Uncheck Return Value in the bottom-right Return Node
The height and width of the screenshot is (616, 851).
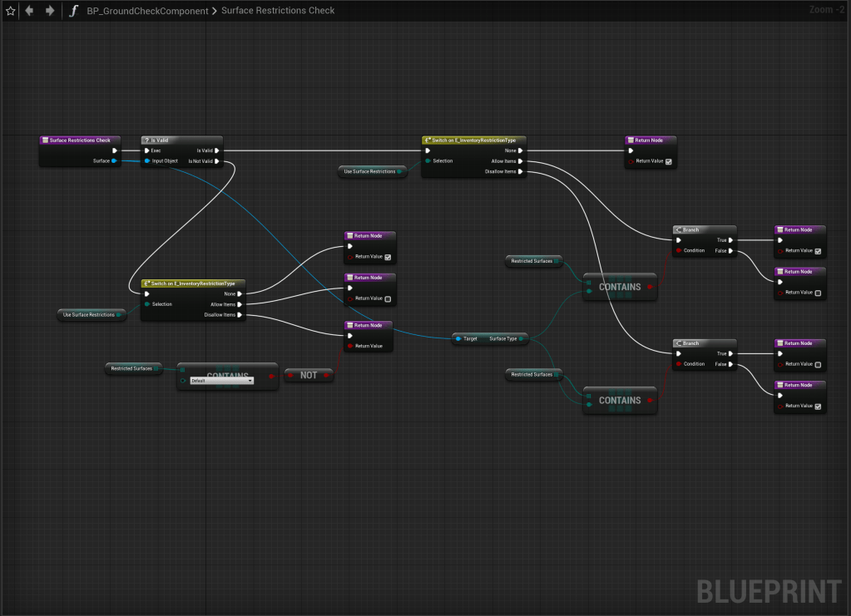pyautogui.click(x=818, y=407)
